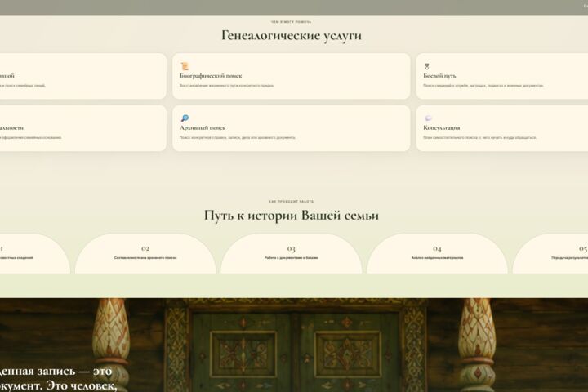Select step number 04
This screenshot has height=392, width=588.
tap(437, 249)
